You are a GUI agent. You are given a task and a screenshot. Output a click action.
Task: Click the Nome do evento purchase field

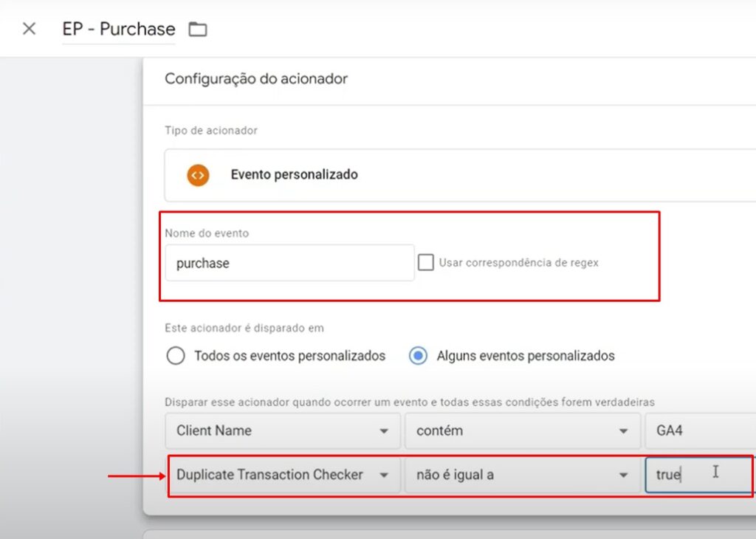289,263
